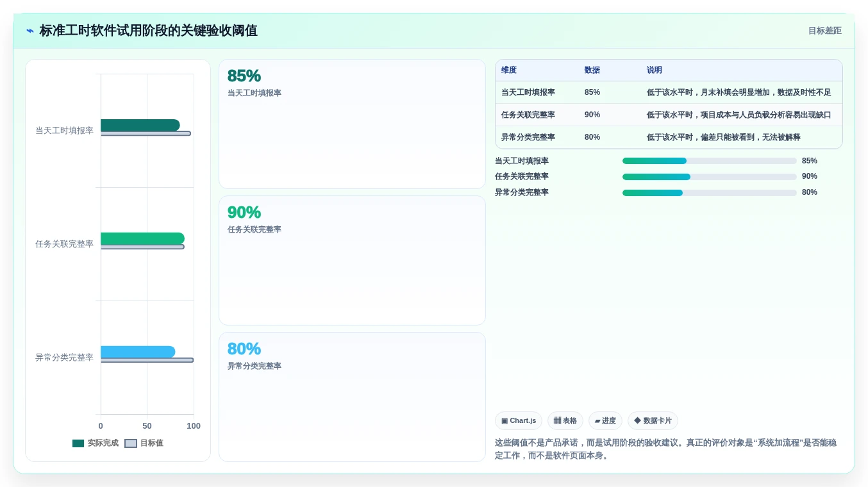Click the Chart.js tag chip

coord(519,421)
